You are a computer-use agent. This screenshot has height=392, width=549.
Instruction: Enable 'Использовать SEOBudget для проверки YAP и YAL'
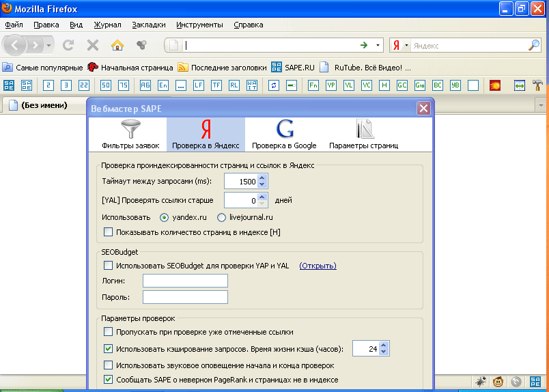click(x=108, y=266)
